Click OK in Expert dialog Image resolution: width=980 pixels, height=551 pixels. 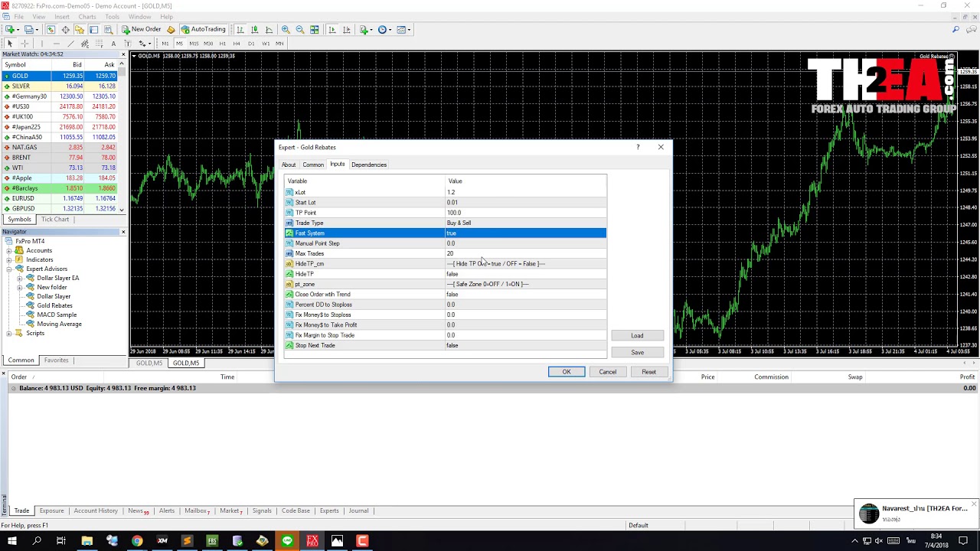click(x=567, y=372)
